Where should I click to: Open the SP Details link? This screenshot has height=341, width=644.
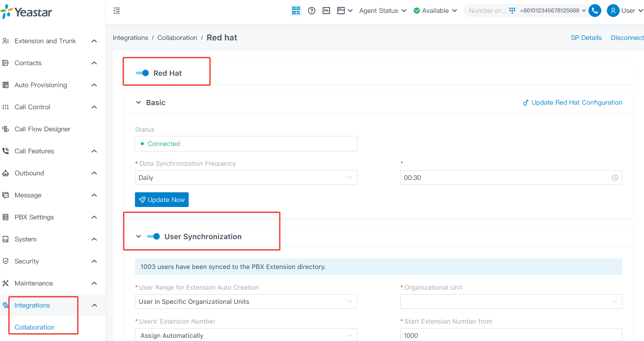(x=586, y=38)
